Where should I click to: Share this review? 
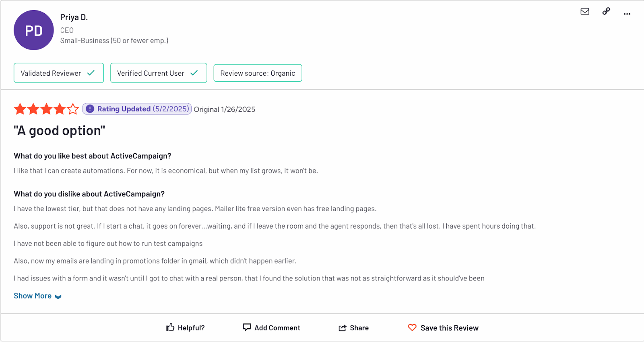(353, 328)
